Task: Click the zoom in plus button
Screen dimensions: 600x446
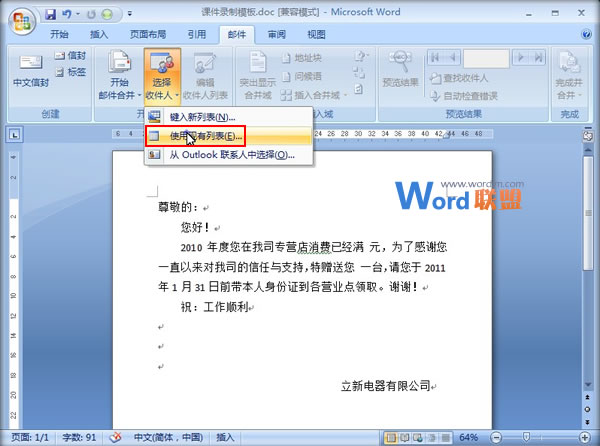Action: 584,437
